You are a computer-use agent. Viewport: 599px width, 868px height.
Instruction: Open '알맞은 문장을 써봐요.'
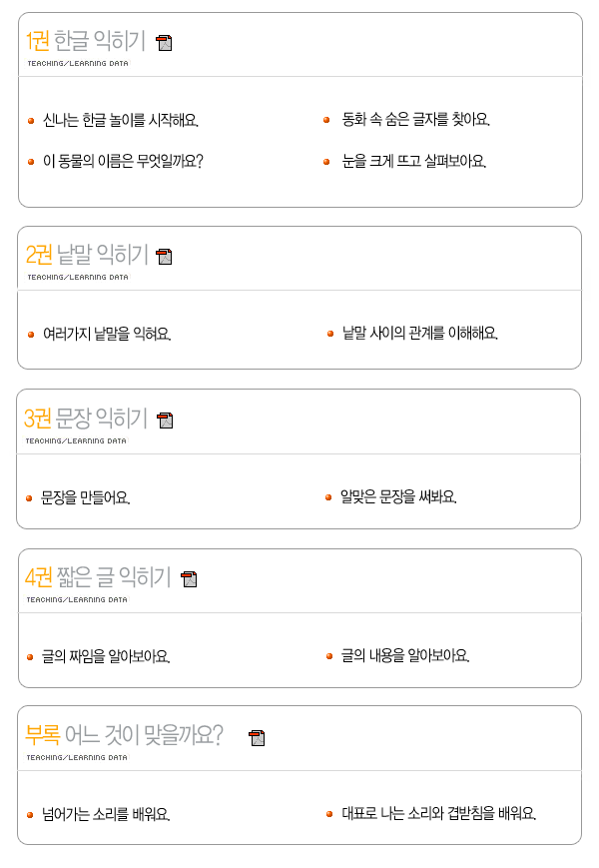point(398,496)
